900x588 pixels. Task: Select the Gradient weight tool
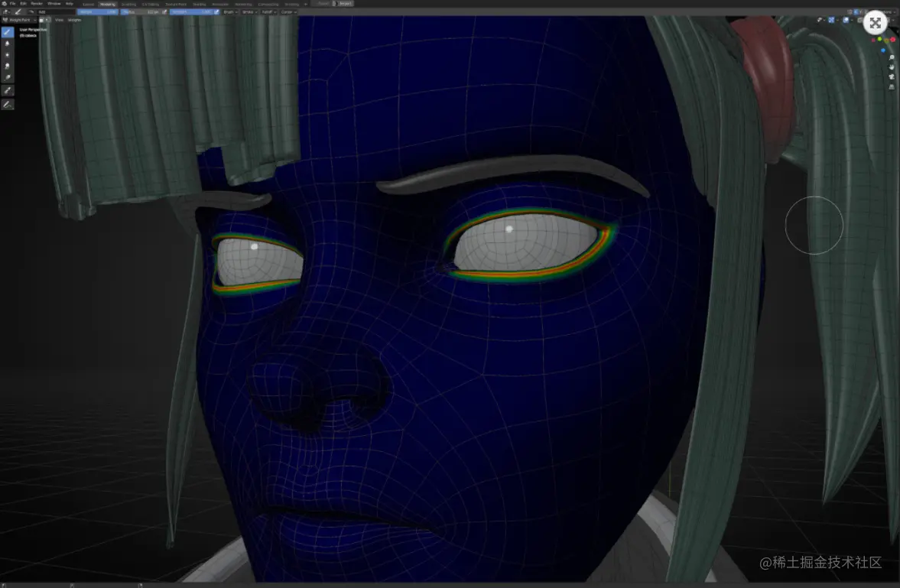[x=8, y=77]
